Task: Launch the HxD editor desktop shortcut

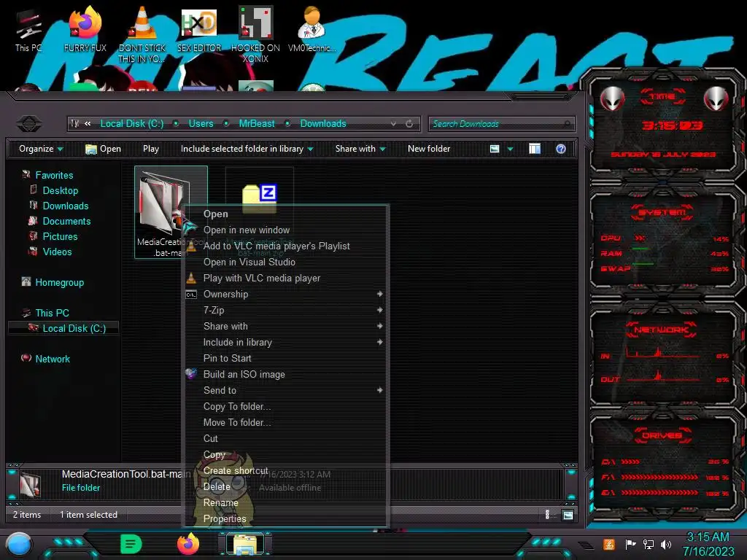Action: (199, 30)
